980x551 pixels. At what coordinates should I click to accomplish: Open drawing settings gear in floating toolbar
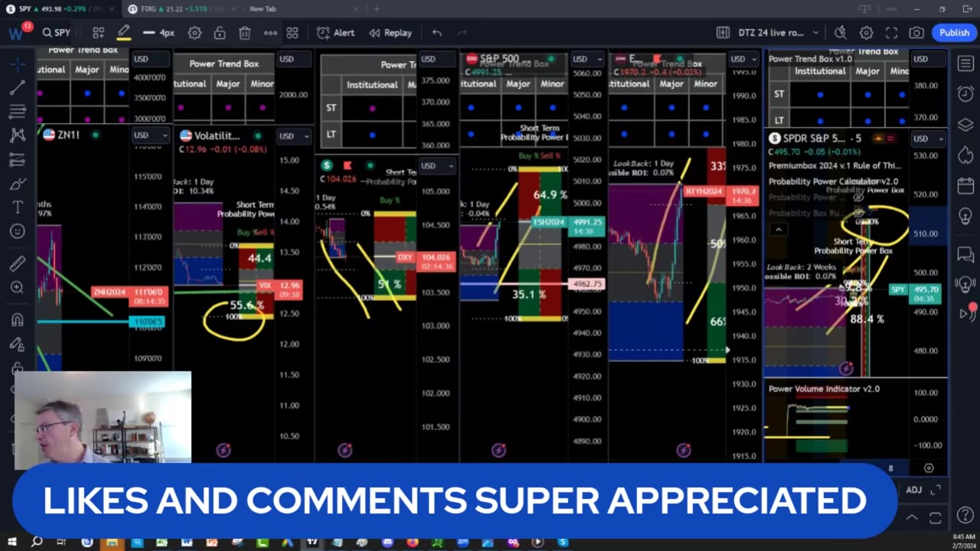click(194, 33)
